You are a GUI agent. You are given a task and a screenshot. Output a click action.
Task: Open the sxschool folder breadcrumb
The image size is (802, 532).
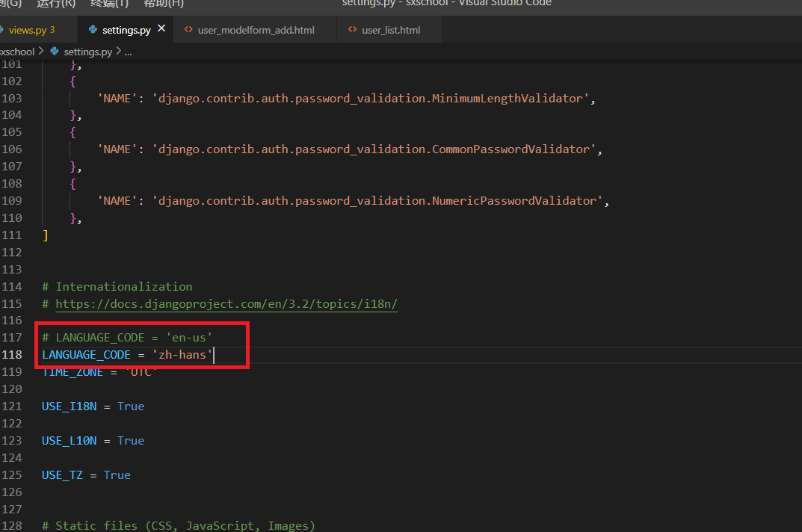[x=16, y=52]
